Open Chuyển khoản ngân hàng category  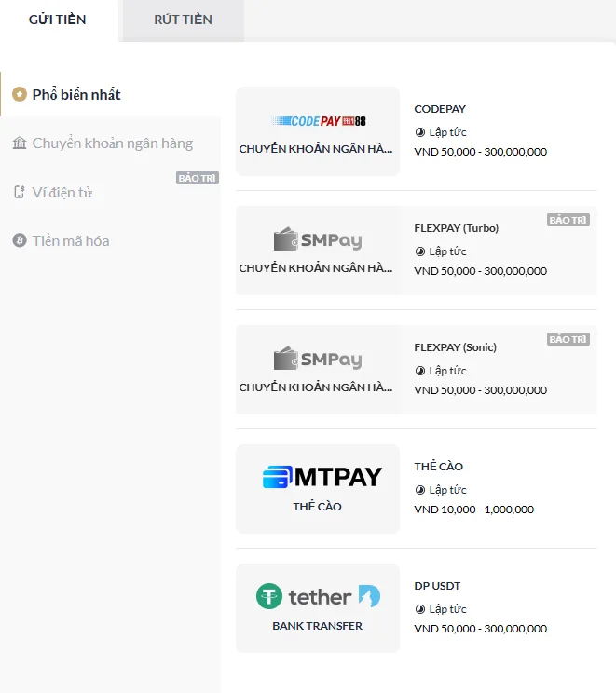point(112,143)
